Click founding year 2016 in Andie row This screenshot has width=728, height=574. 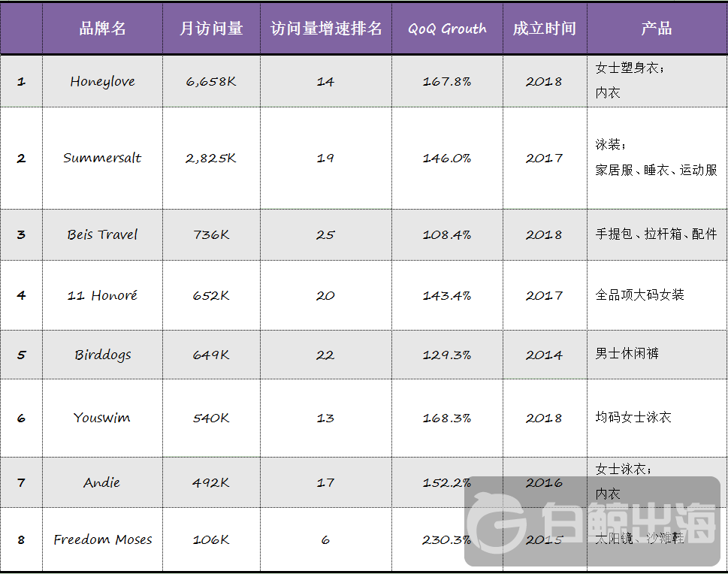pyautogui.click(x=544, y=482)
